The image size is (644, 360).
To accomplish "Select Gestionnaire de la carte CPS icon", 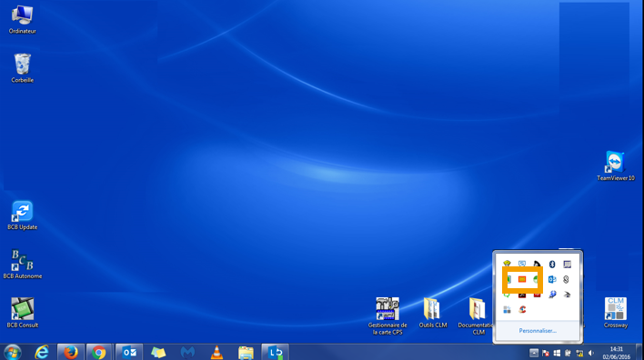I will 387,316.
